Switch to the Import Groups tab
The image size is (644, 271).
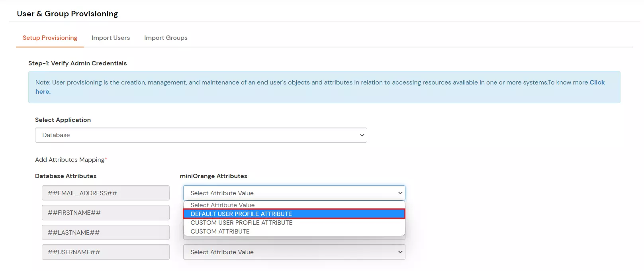[166, 38]
